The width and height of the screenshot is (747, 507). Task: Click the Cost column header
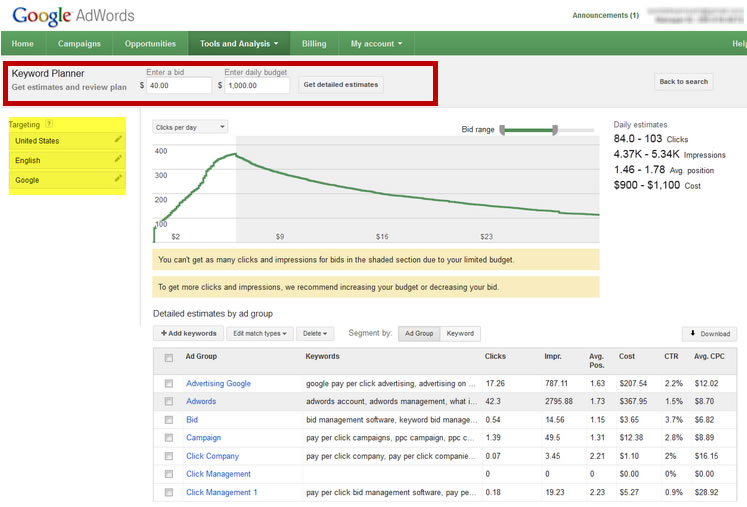tap(626, 356)
